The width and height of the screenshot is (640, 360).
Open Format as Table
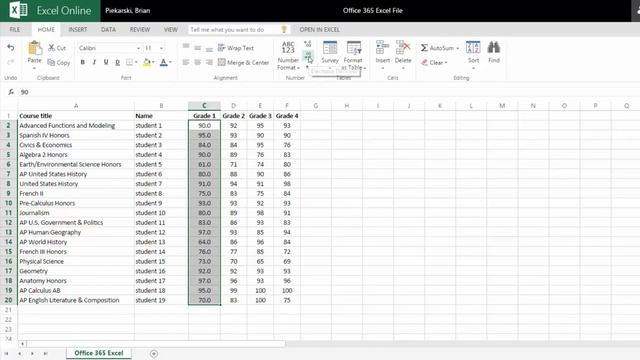353,55
